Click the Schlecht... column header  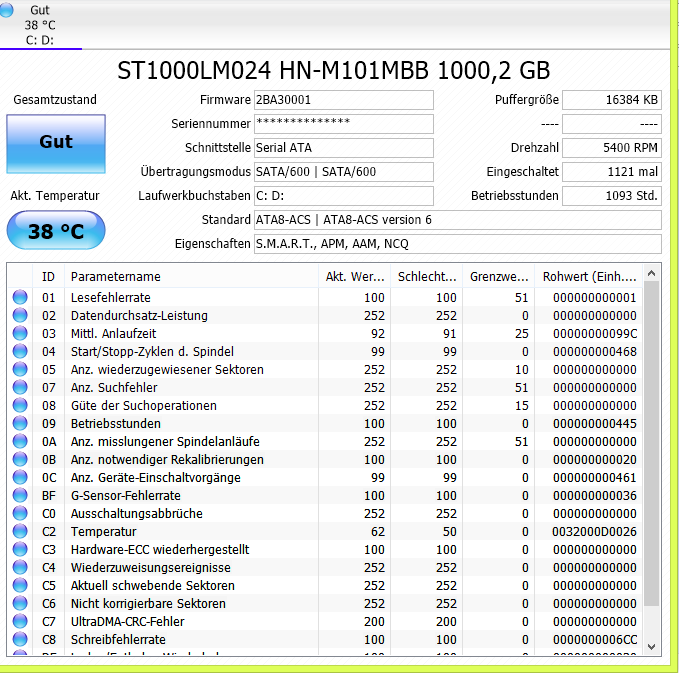426,276
